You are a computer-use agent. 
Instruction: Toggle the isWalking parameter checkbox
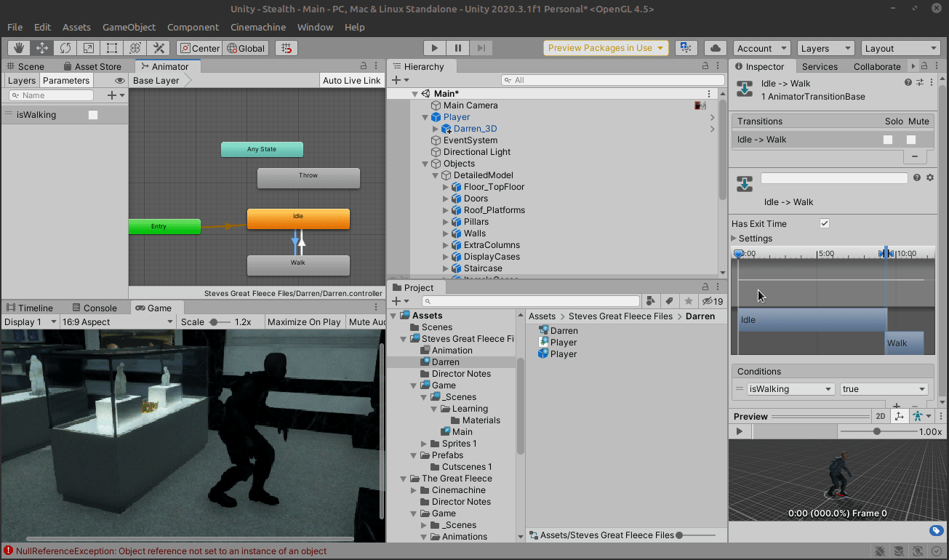[93, 115]
